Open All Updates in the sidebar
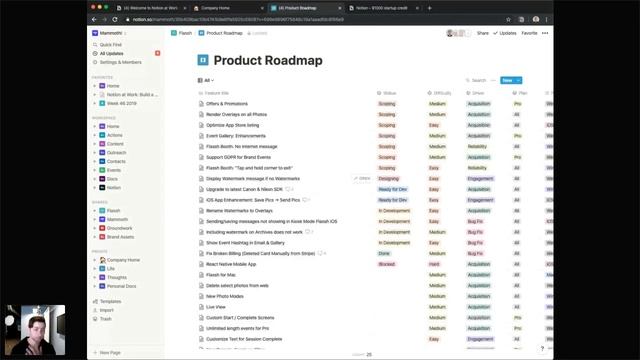Viewport: 640px width, 360px height. point(111,53)
